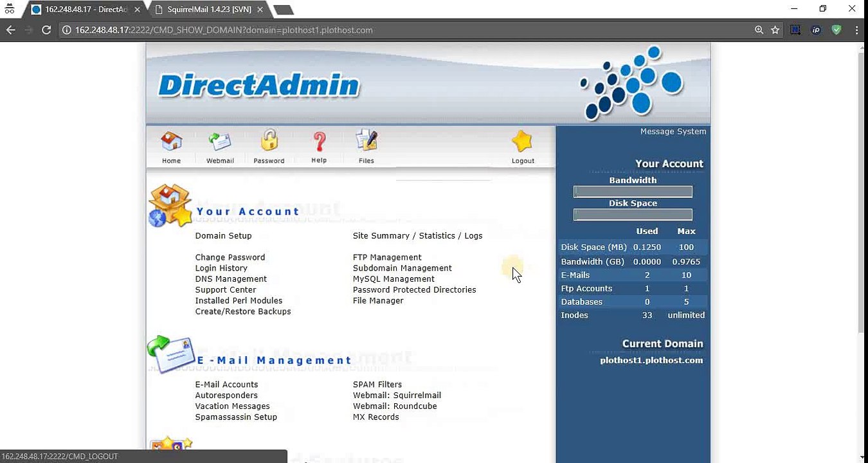Open the Chrome three-dot menu
The height and width of the screenshot is (463, 868).
click(x=857, y=30)
